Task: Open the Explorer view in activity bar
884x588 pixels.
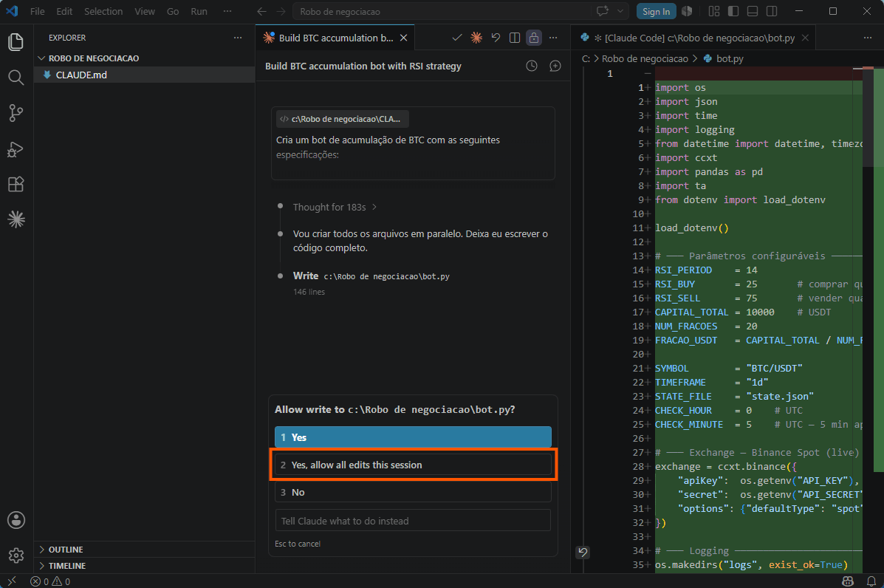Action: pos(16,41)
